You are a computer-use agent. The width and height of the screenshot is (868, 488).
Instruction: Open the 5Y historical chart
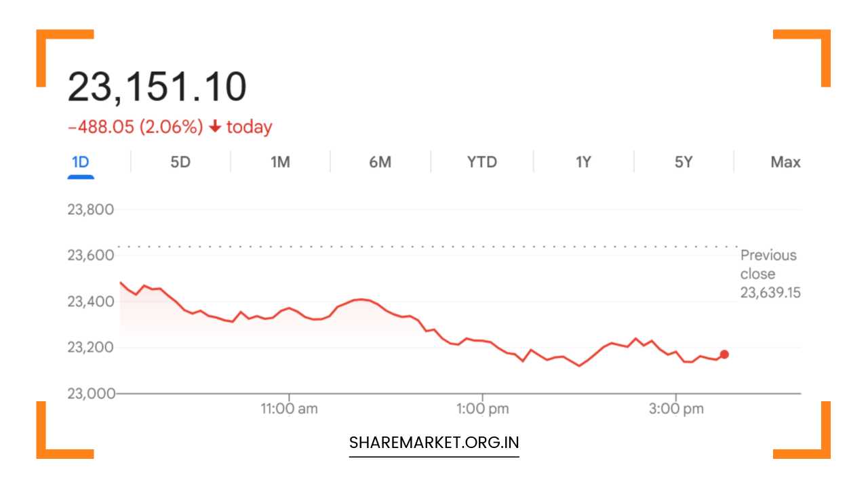pyautogui.click(x=682, y=162)
